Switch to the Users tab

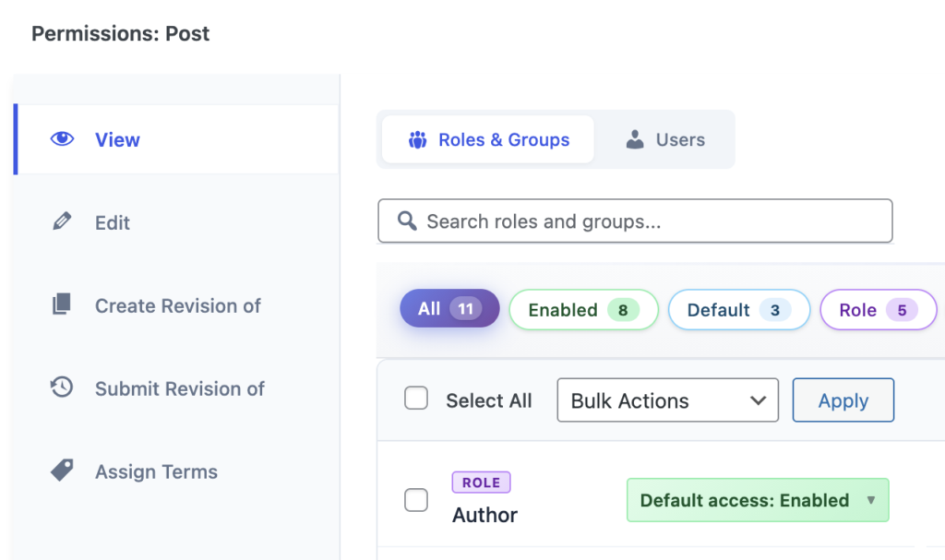[665, 140]
